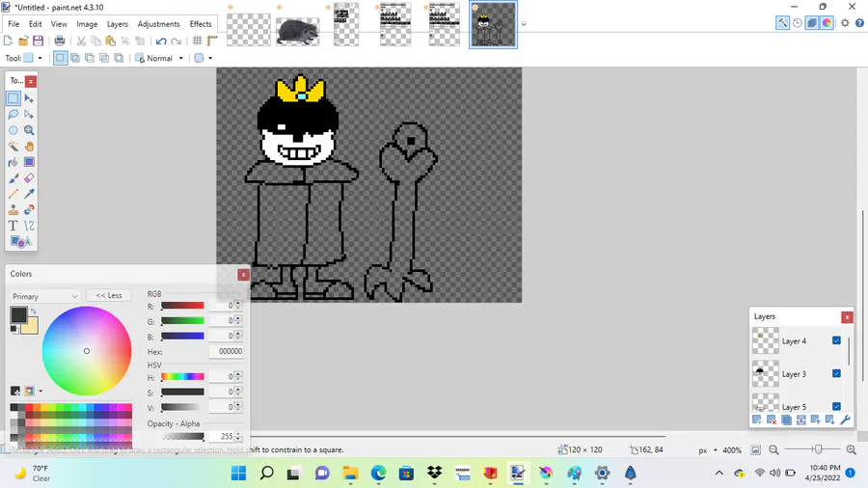Select the Color Picker eyedropper tool
Screen dimensions: 868x488
click(29, 194)
